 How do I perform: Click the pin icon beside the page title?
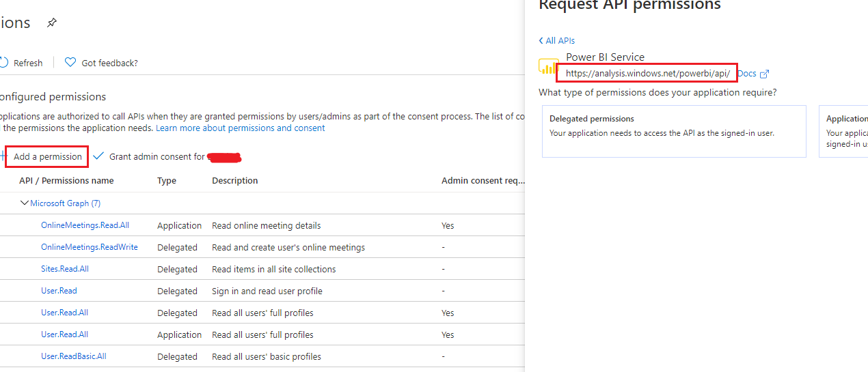(52, 23)
